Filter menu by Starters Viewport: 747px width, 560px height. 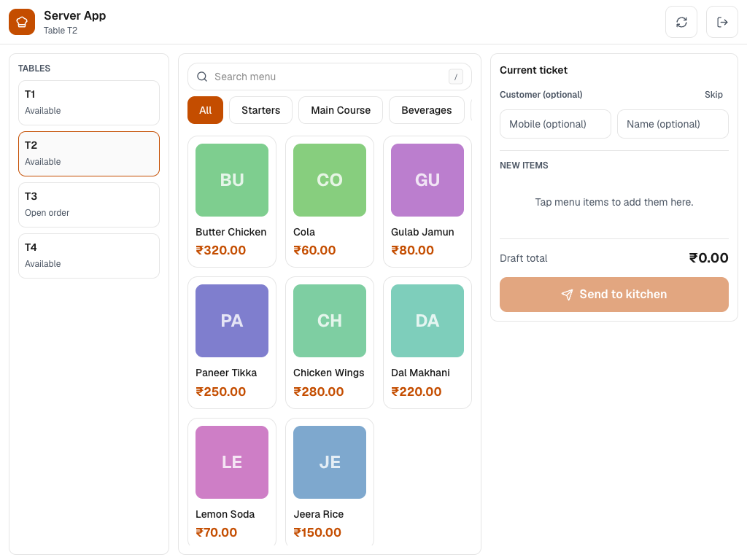pyautogui.click(x=260, y=110)
